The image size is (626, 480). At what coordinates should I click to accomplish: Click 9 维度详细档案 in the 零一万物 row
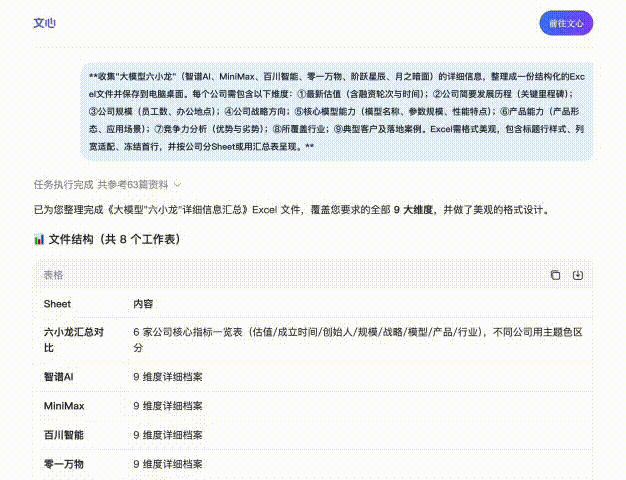tap(168, 464)
